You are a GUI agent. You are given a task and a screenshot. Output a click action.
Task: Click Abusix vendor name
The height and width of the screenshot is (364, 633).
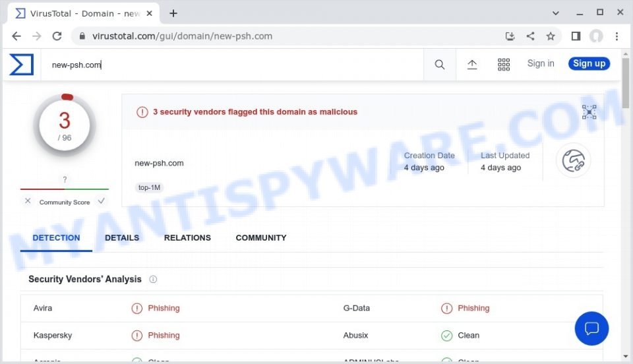coord(355,336)
